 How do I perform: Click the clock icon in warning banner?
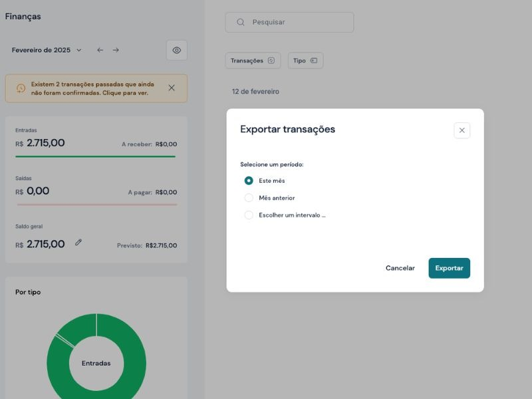point(21,88)
